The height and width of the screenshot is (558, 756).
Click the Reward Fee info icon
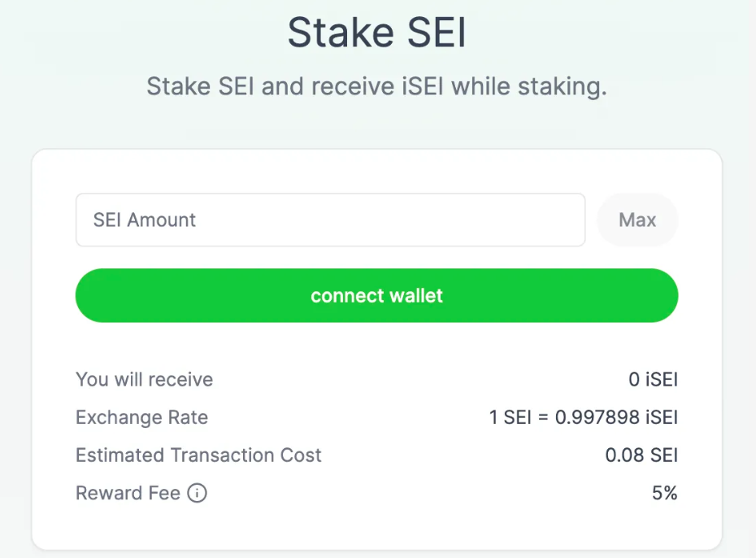tap(198, 493)
